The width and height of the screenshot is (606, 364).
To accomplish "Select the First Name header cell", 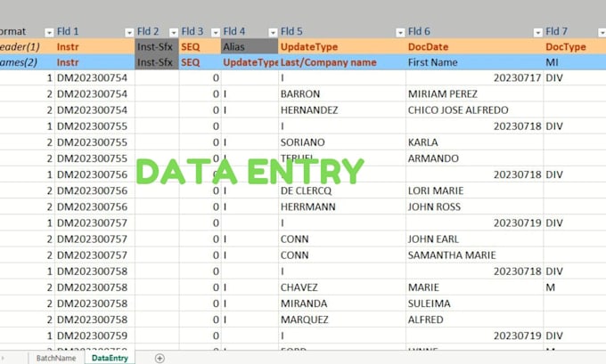I will [x=474, y=62].
